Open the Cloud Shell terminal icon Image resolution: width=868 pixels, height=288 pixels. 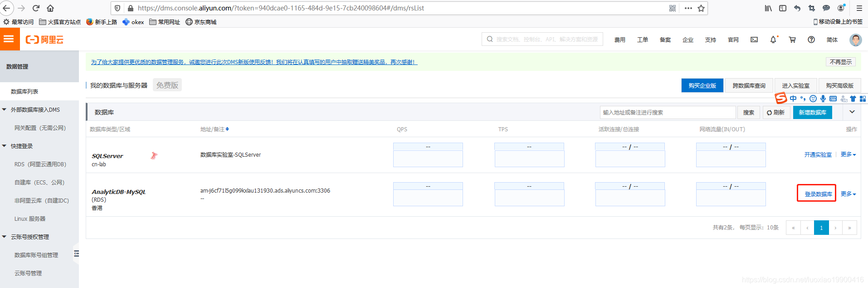click(x=754, y=40)
